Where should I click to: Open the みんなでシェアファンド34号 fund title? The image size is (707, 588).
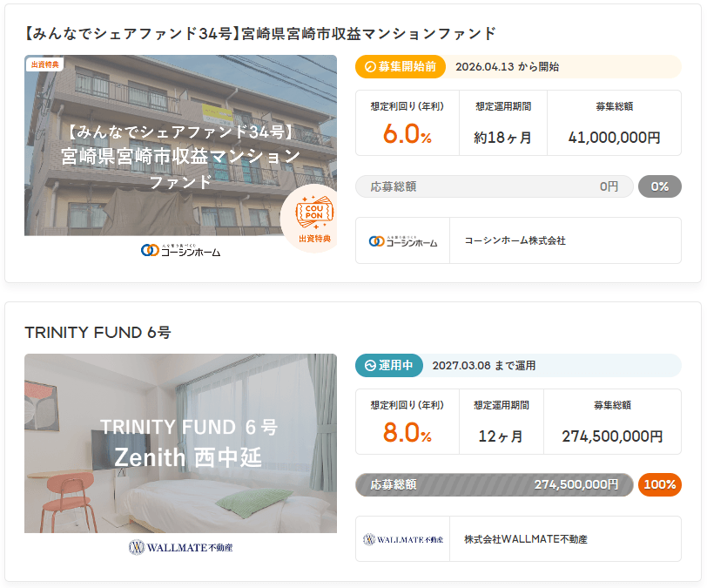260,34
